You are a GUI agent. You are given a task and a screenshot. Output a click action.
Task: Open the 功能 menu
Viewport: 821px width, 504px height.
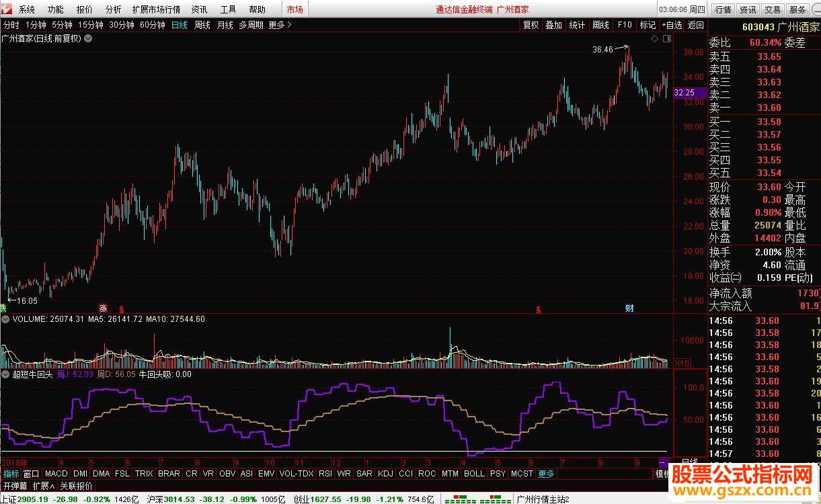click(56, 9)
